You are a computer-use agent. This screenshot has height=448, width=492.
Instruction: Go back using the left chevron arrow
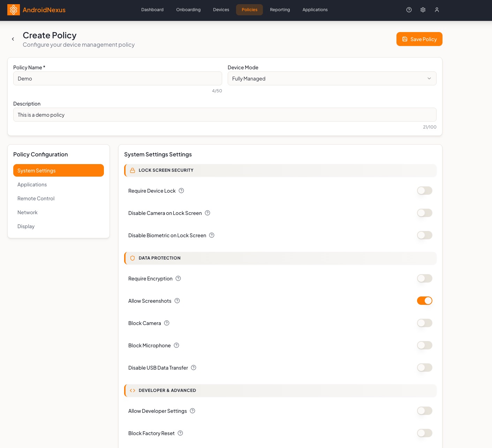click(x=13, y=39)
